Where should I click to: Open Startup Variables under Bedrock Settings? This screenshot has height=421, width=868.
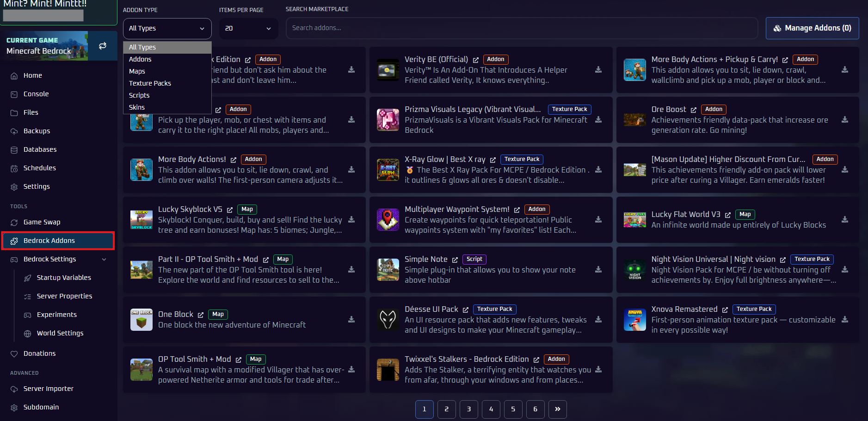pos(64,278)
